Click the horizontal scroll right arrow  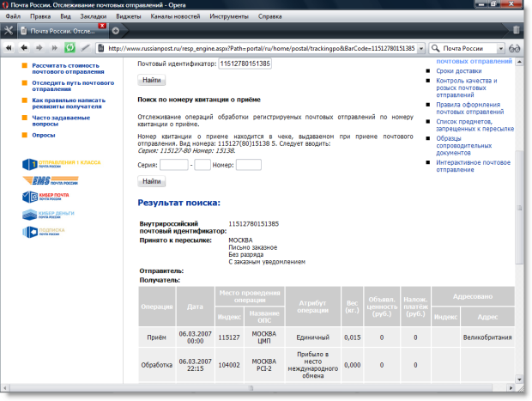(x=511, y=388)
